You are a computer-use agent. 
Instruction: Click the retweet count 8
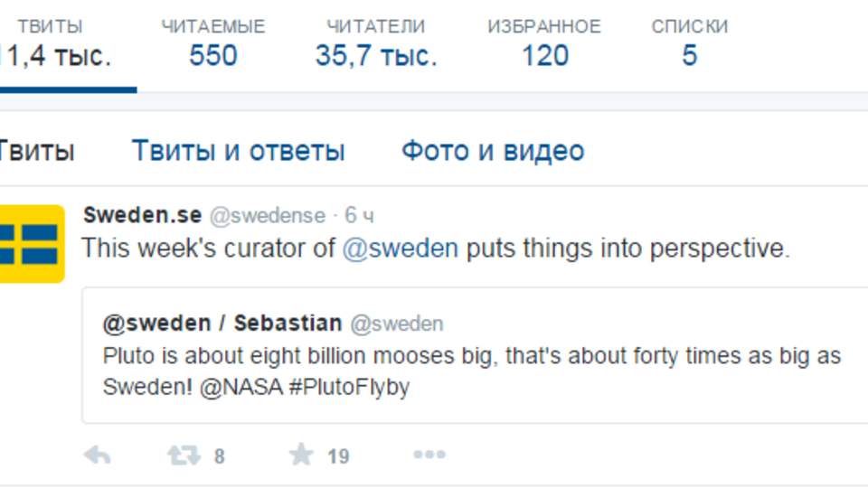pyautogui.click(x=219, y=456)
